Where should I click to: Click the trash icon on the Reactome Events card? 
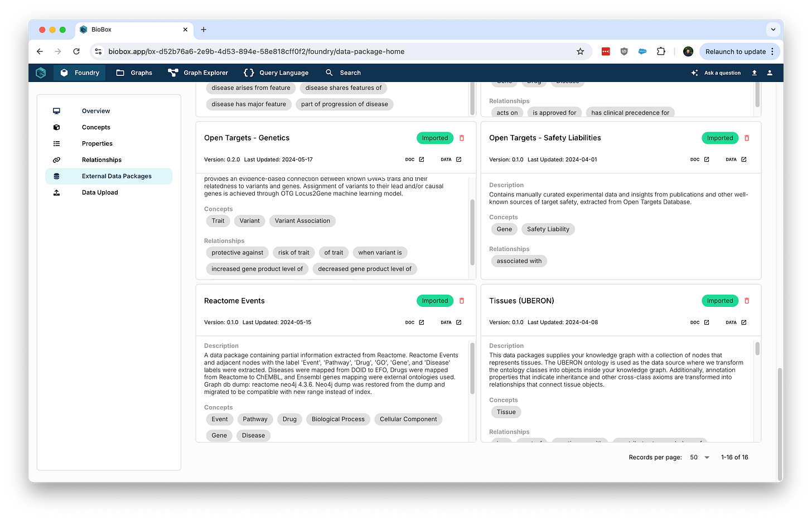coord(461,301)
